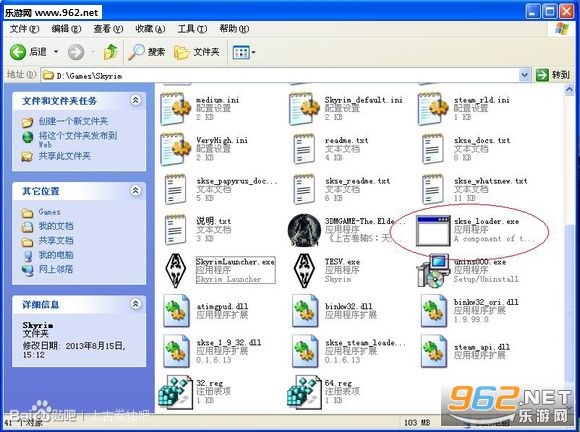Click the 64.reg file name
This screenshot has height=432, width=580.
point(338,383)
